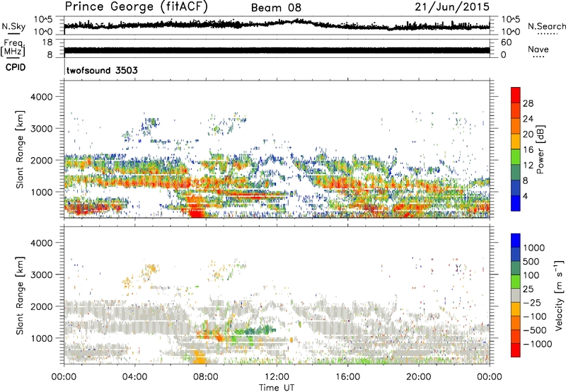Click the sky noise trace plot

pyautogui.click(x=277, y=25)
